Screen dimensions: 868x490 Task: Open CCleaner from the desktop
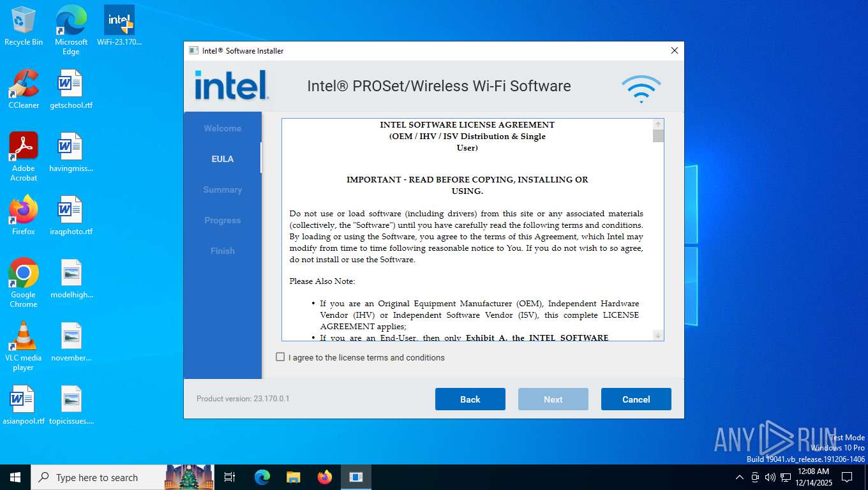(24, 89)
